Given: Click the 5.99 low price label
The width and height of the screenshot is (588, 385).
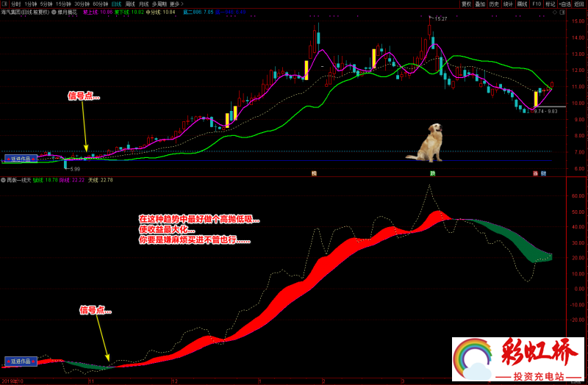Looking at the screenshot, I should [x=75, y=169].
